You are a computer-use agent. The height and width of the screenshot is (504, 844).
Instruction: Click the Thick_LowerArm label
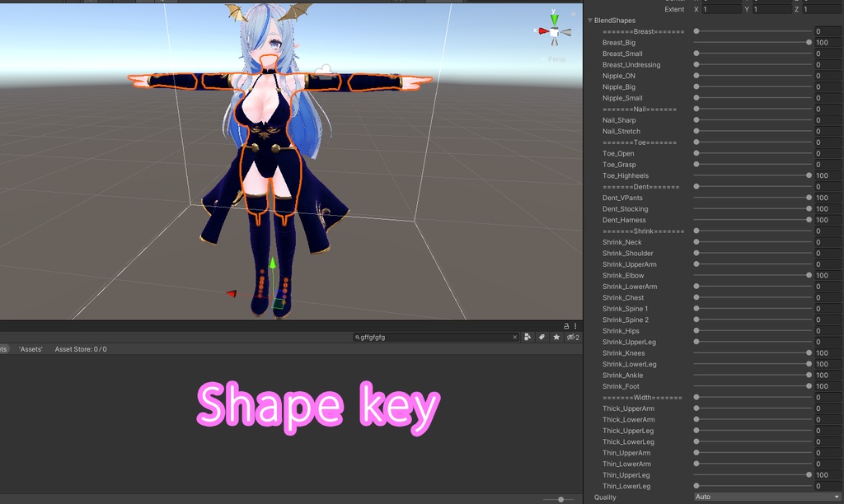coord(629,419)
